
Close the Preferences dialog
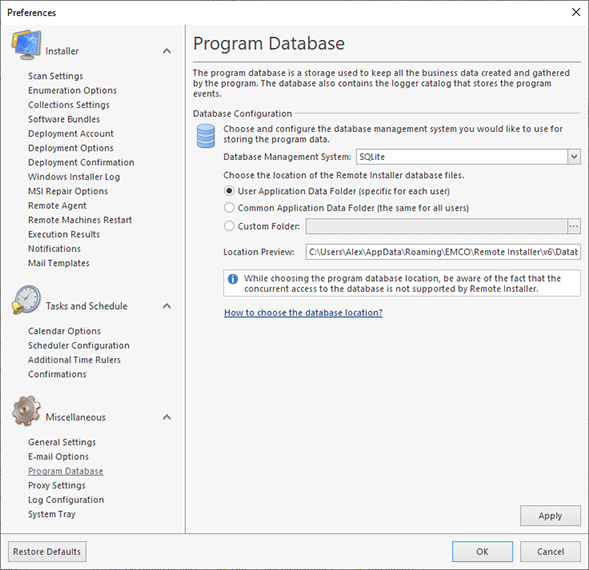(x=576, y=12)
